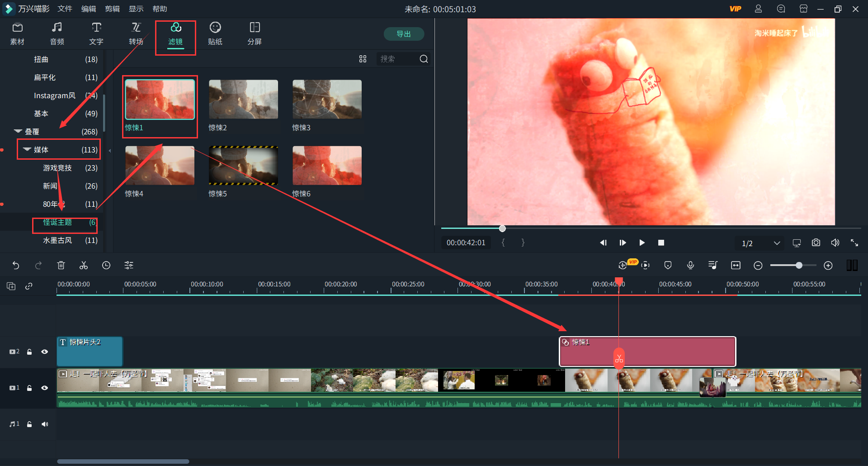
Task: Take a snapshot with the camera icon
Action: pyautogui.click(x=816, y=243)
